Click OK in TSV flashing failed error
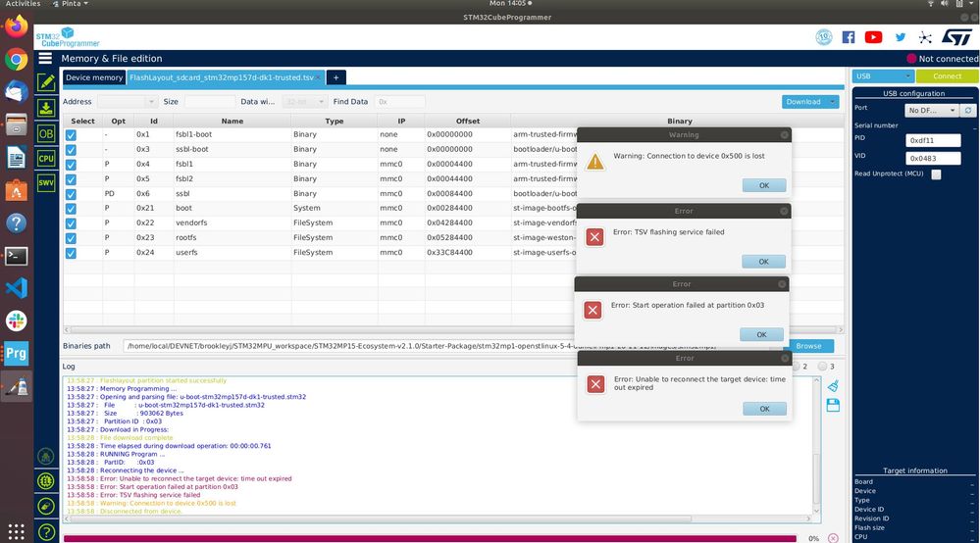The width and height of the screenshot is (980, 543). [764, 262]
